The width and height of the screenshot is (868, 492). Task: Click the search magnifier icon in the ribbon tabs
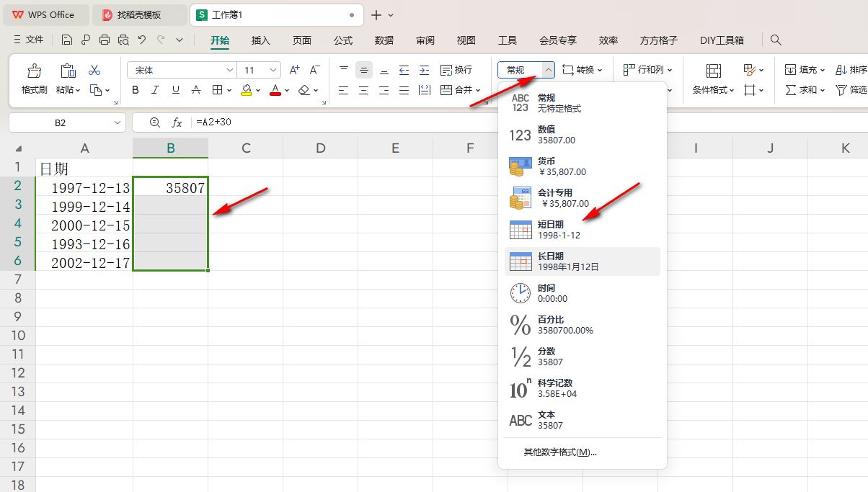pyautogui.click(x=776, y=40)
